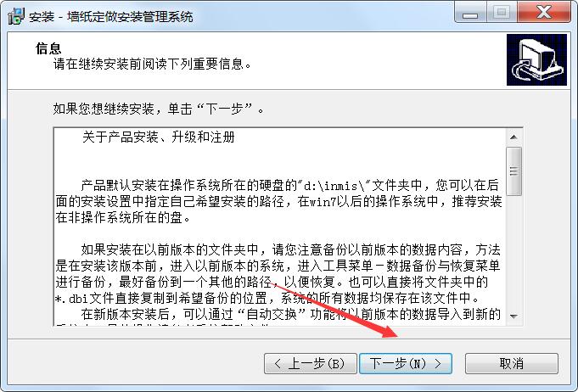Click the instruction 如果您想继续安装，单击下一步
This screenshot has width=578, height=392.
tap(159, 109)
